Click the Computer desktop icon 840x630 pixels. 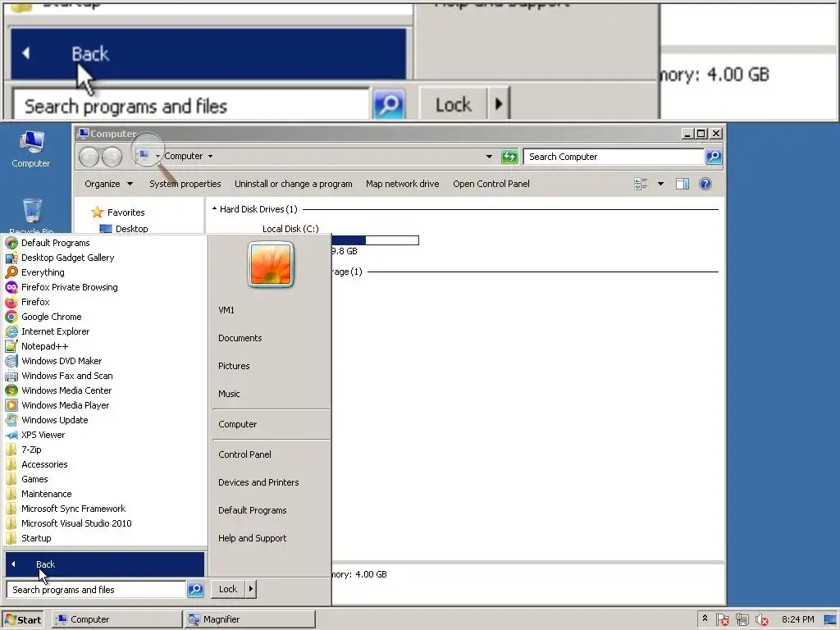(x=31, y=148)
